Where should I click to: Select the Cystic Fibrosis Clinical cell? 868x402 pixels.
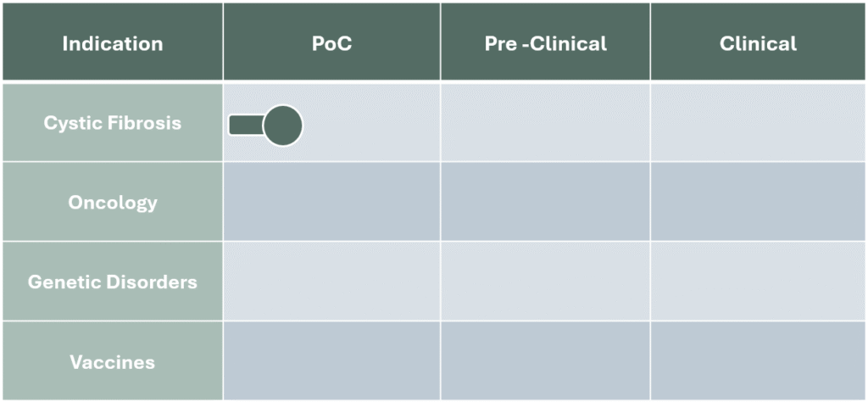(x=758, y=123)
